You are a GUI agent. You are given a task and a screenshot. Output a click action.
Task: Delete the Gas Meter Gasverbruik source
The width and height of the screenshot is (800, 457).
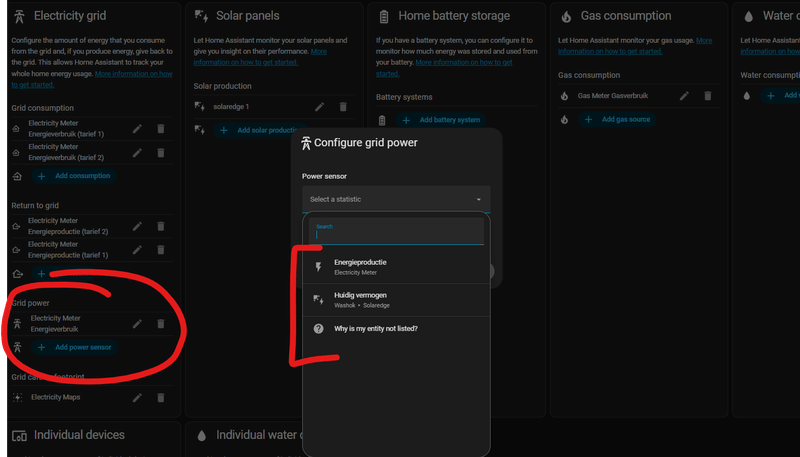click(708, 96)
